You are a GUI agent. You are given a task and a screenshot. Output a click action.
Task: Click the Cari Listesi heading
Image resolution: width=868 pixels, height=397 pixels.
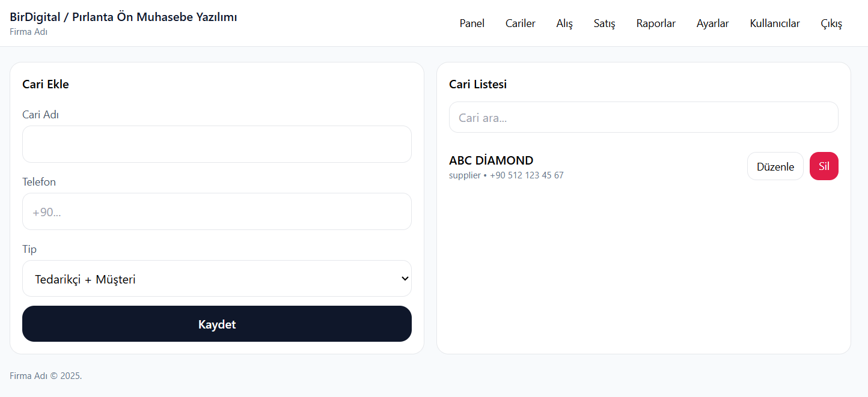point(478,84)
